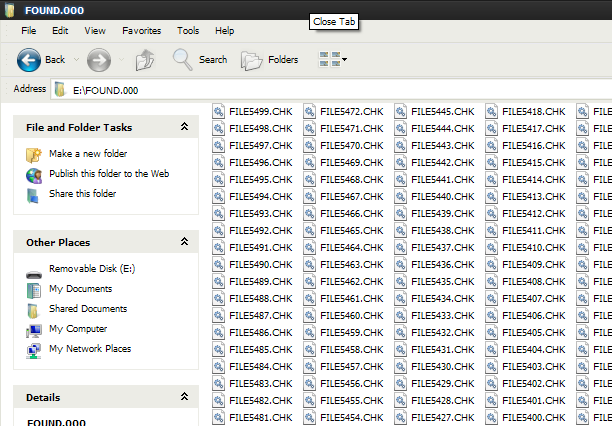Open My Documents link
The width and height of the screenshot is (612, 426).
click(80, 289)
